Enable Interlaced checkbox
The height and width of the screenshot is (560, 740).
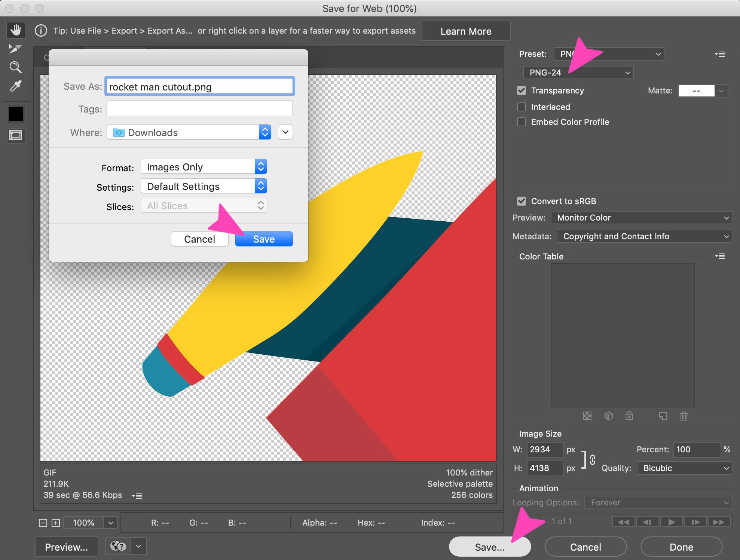(520, 106)
